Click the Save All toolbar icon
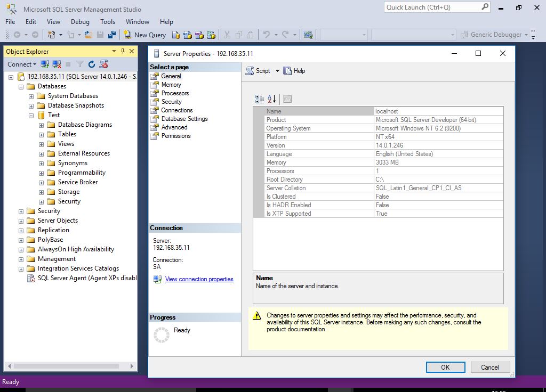This screenshot has width=546, height=392. [x=112, y=35]
